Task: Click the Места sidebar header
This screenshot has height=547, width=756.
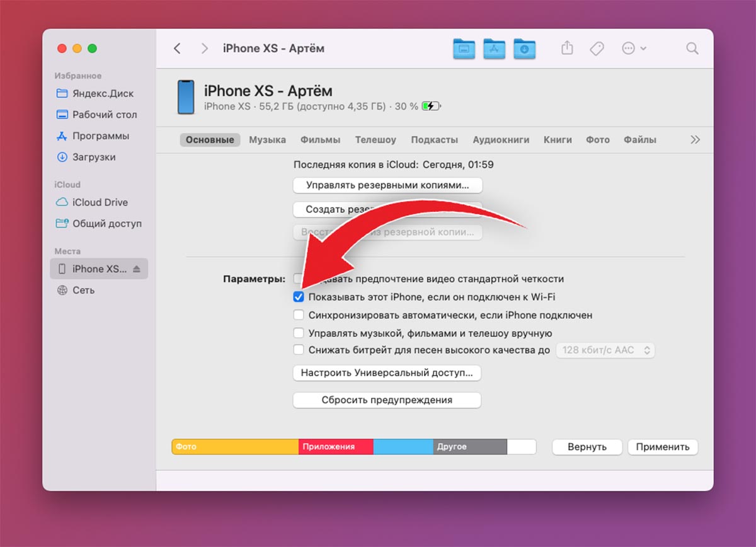Action: [x=67, y=251]
